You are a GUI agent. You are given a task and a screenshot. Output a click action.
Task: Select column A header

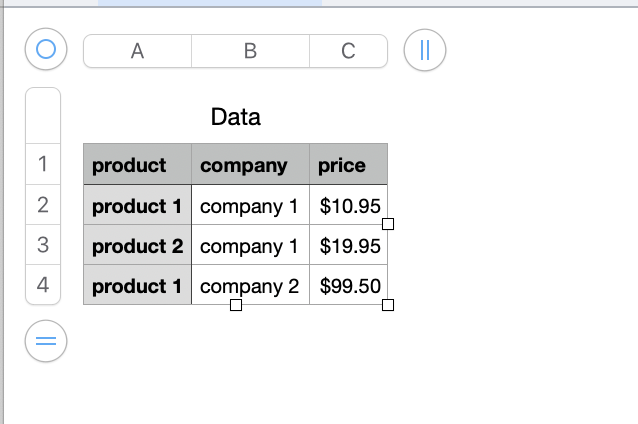click(137, 52)
